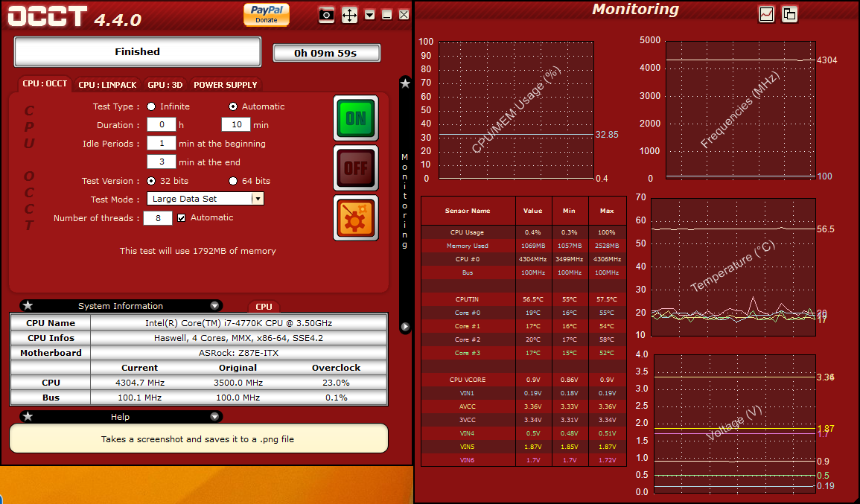Open the GPU : 3D tab
The image size is (860, 504).
click(165, 85)
